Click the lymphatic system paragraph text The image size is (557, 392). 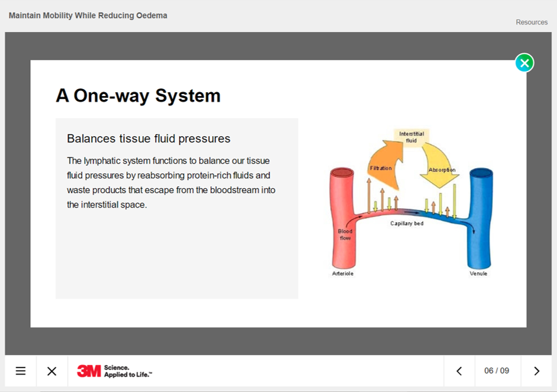coord(171,183)
